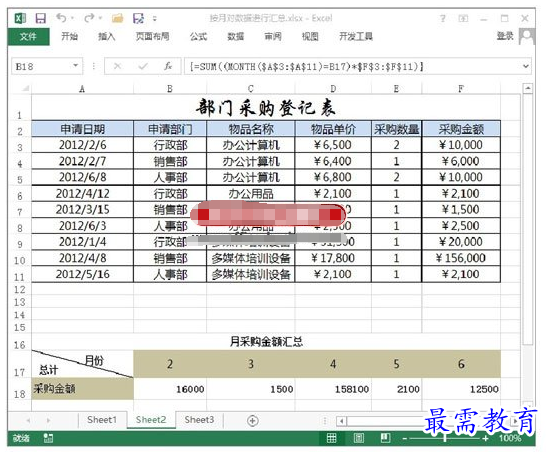Click the title 部门采购登记表
Image resolution: width=546 pixels, height=452 pixels.
(x=266, y=108)
